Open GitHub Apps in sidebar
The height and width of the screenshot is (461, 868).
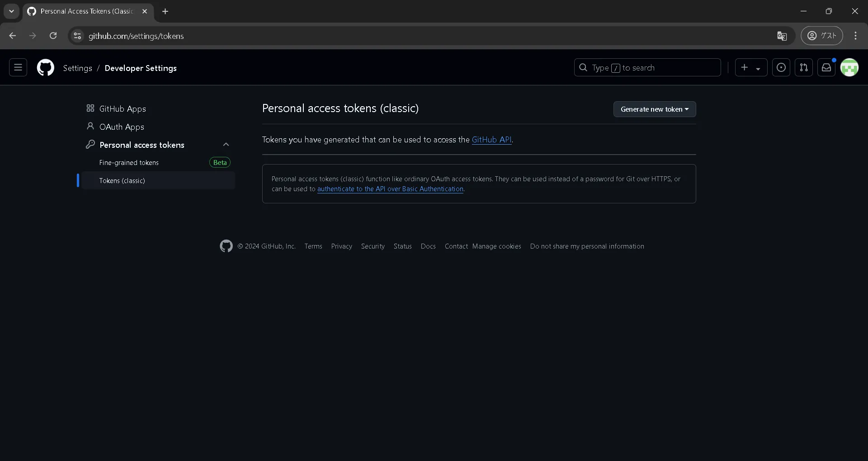tap(123, 109)
